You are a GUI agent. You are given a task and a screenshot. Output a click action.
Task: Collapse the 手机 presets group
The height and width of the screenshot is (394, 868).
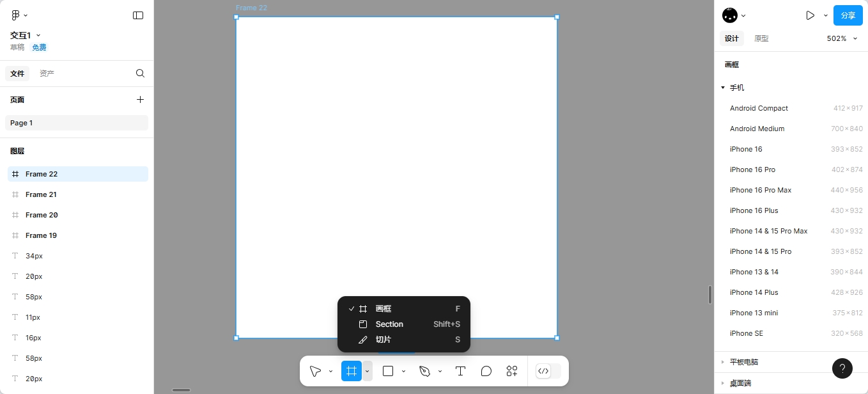(x=723, y=88)
